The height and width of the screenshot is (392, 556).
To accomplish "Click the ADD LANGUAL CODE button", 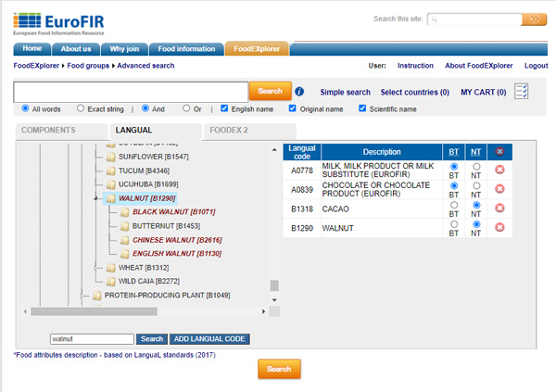I will (209, 339).
